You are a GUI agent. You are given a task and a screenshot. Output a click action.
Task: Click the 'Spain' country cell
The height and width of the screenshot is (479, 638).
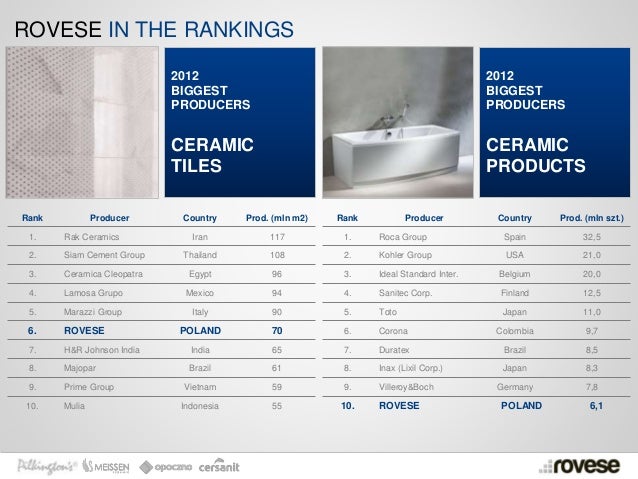[x=515, y=237]
